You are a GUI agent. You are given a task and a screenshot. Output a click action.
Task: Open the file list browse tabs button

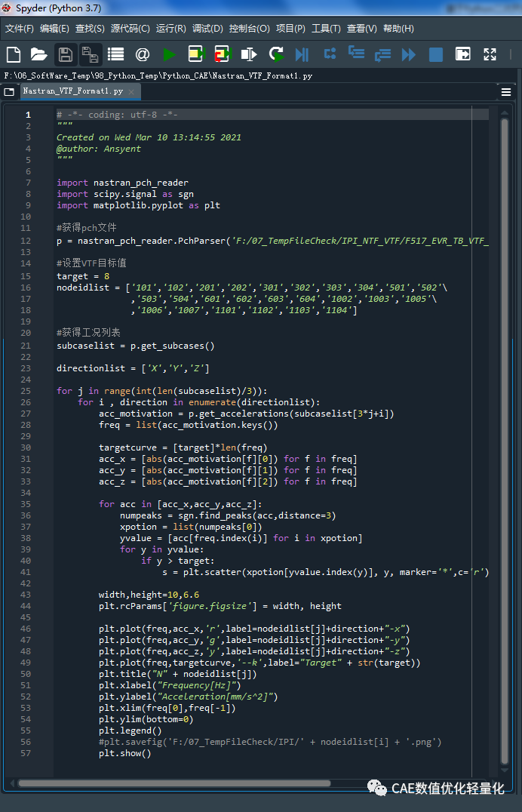tap(9, 92)
